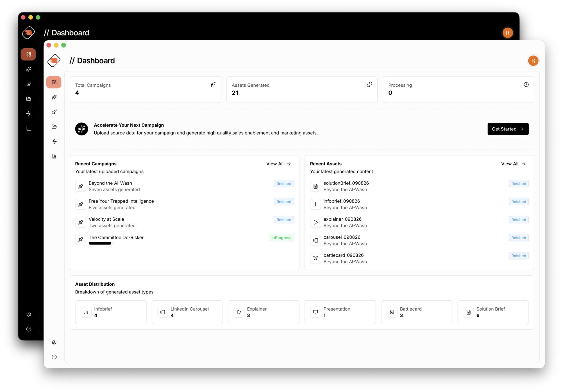Screen dimensions: 563x392
Task: Open settings gear in dark window sidebar
Action: tap(29, 314)
